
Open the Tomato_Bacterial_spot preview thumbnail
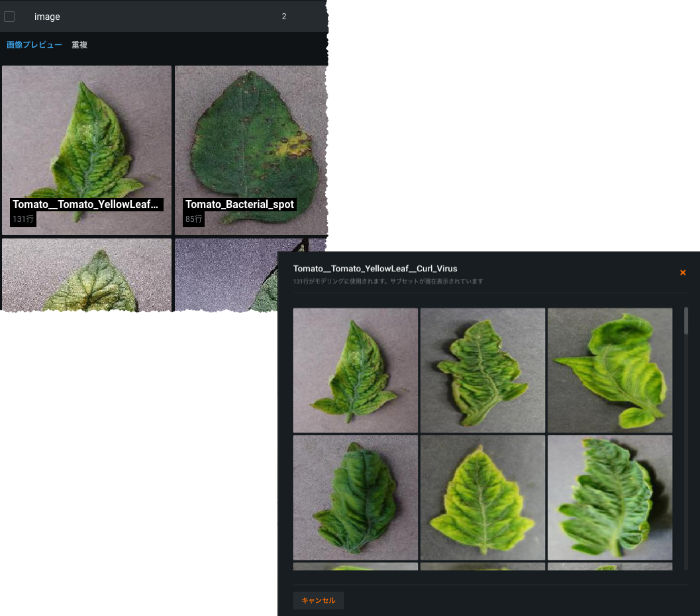tap(251, 150)
